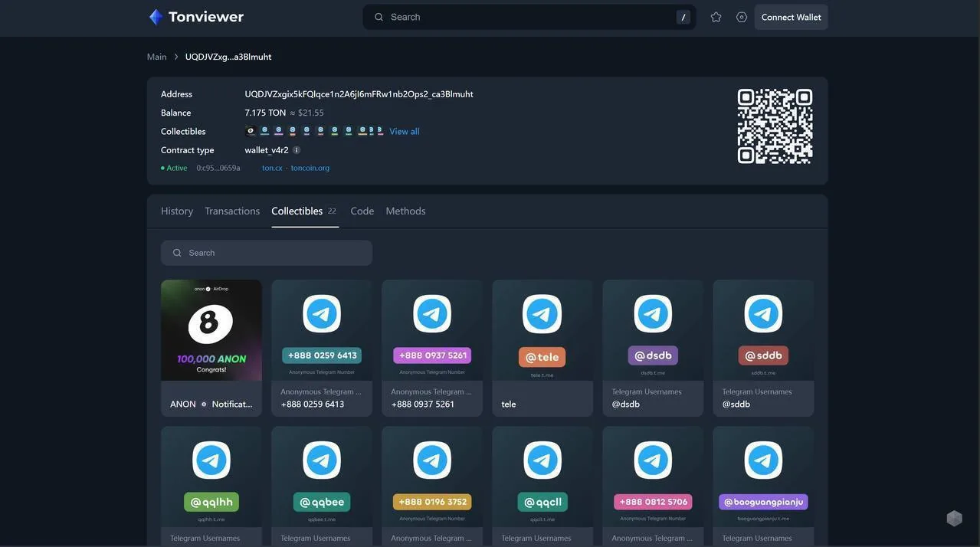Open the ton.cx link
The height and width of the screenshot is (547, 980).
(x=272, y=168)
